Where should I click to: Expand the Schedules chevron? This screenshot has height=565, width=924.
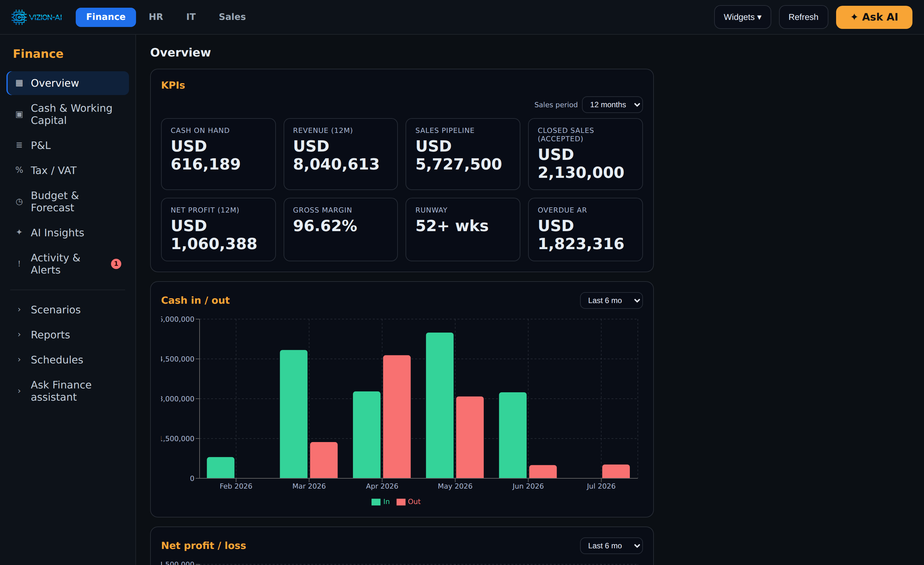click(19, 360)
